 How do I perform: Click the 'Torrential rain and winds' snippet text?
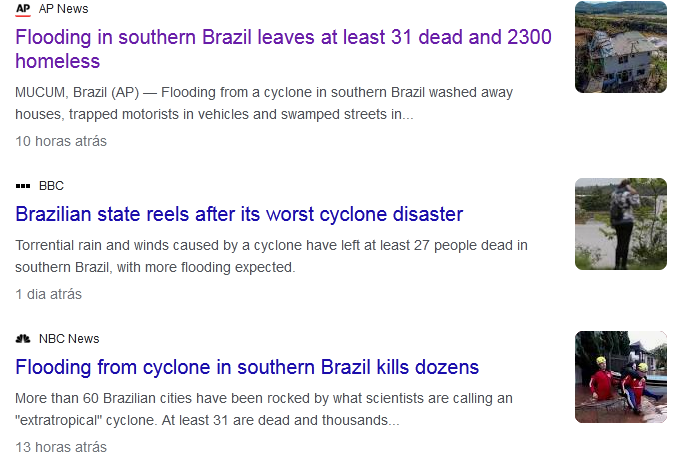(x=271, y=256)
